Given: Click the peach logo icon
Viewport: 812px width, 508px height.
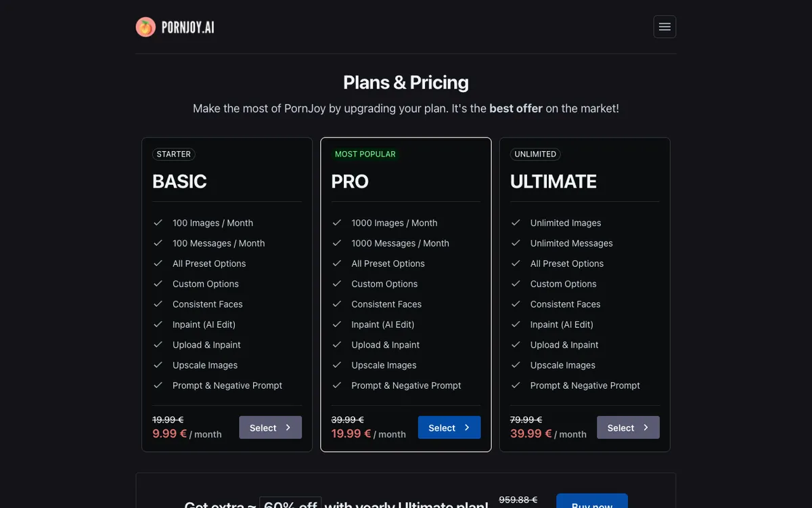Looking at the screenshot, I should click(145, 27).
